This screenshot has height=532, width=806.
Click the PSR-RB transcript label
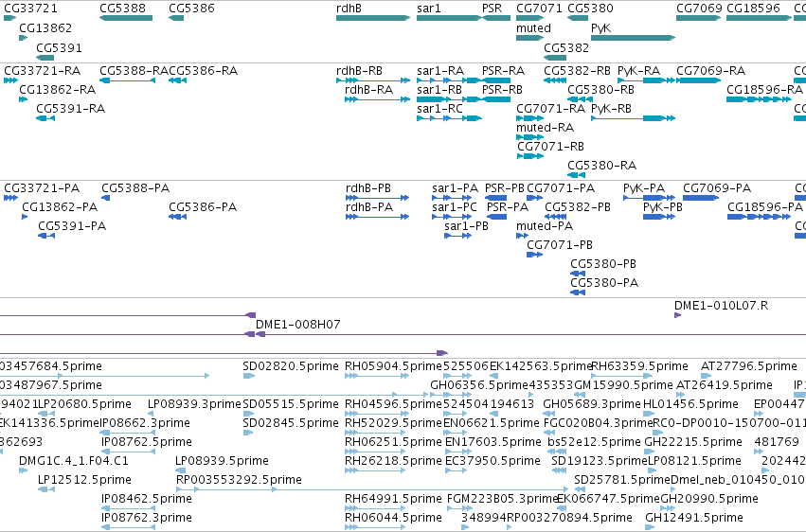pos(502,89)
